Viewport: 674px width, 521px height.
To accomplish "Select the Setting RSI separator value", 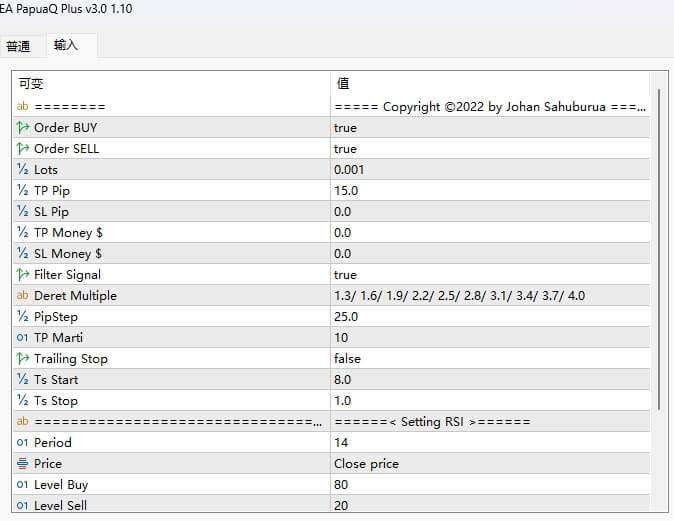I will [490, 421].
